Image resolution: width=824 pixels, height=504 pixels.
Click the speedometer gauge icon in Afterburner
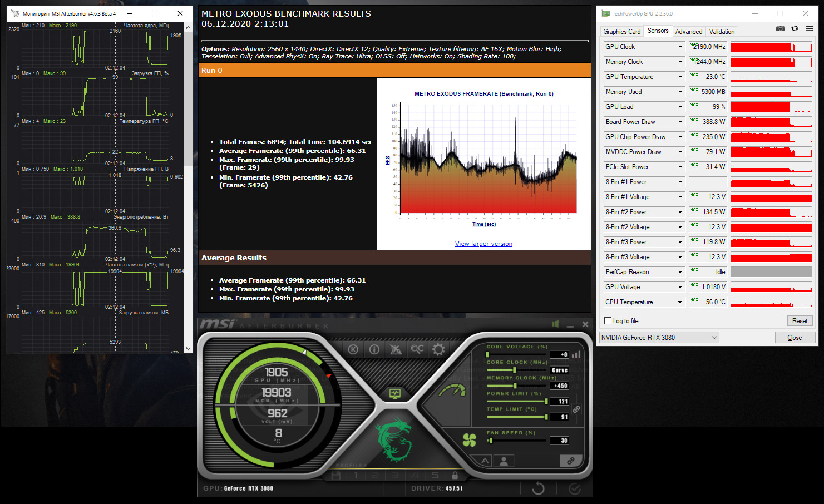point(452,391)
